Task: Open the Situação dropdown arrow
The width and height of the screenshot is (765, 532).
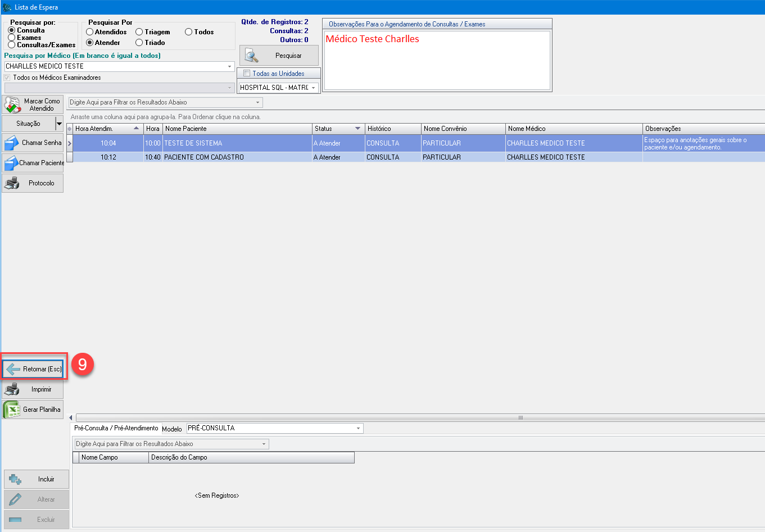Action: (x=59, y=124)
